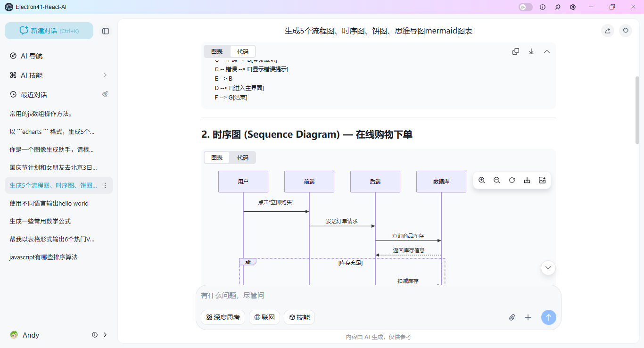
Task: Open the 国庆节计划 conversation
Action: click(x=59, y=167)
